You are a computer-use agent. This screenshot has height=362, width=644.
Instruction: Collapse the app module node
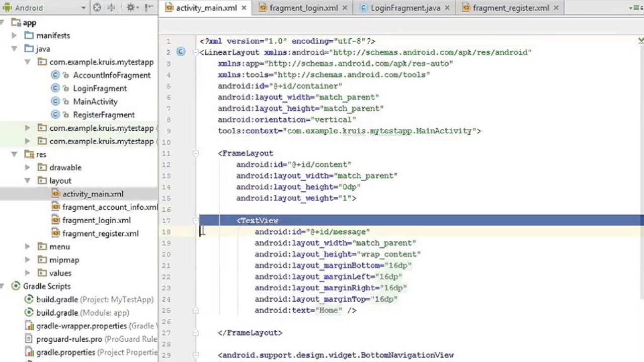(3, 23)
